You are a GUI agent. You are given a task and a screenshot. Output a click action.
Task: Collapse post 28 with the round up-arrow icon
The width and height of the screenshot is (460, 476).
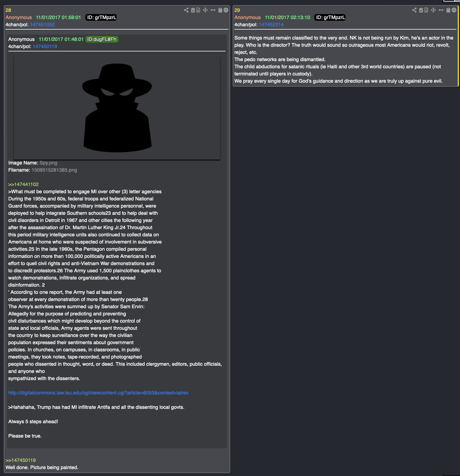pyautogui.click(x=226, y=10)
